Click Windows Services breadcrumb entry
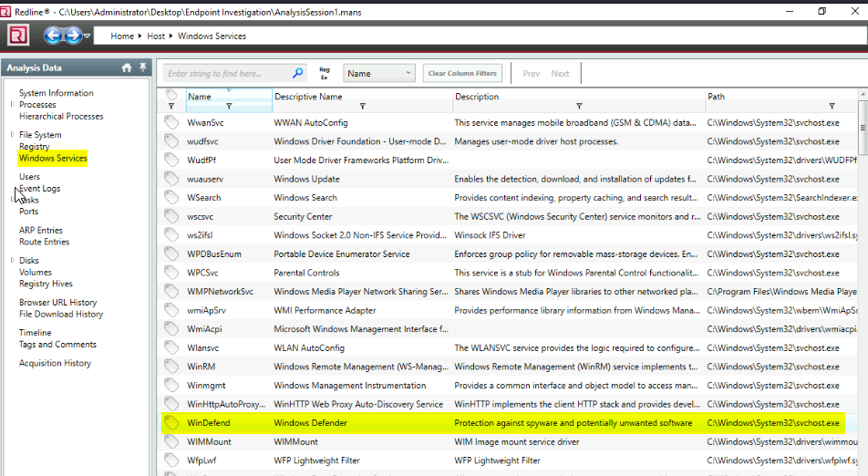Image resolution: width=868 pixels, height=476 pixels. [212, 36]
